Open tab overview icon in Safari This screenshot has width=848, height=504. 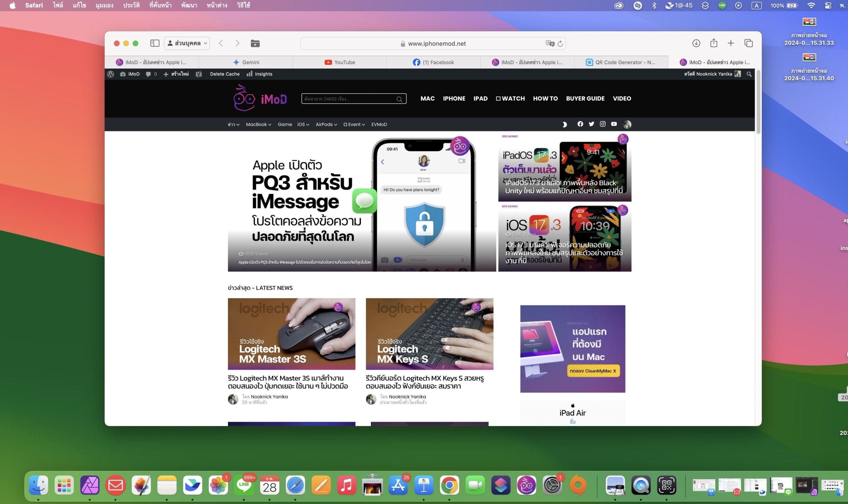coord(748,43)
